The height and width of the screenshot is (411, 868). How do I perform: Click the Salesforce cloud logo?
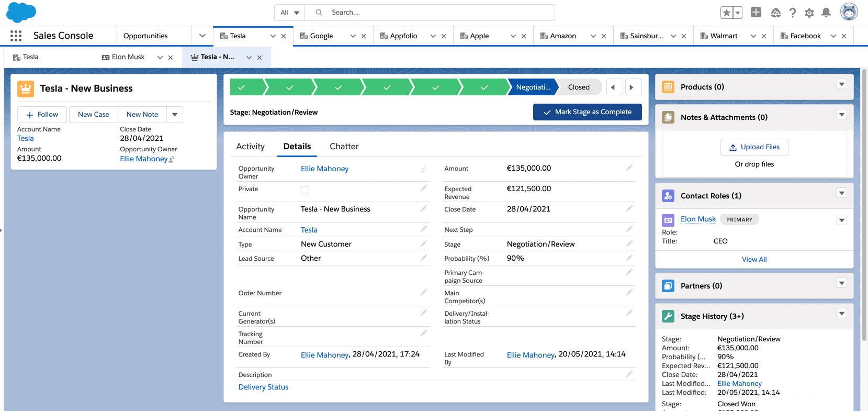[21, 12]
